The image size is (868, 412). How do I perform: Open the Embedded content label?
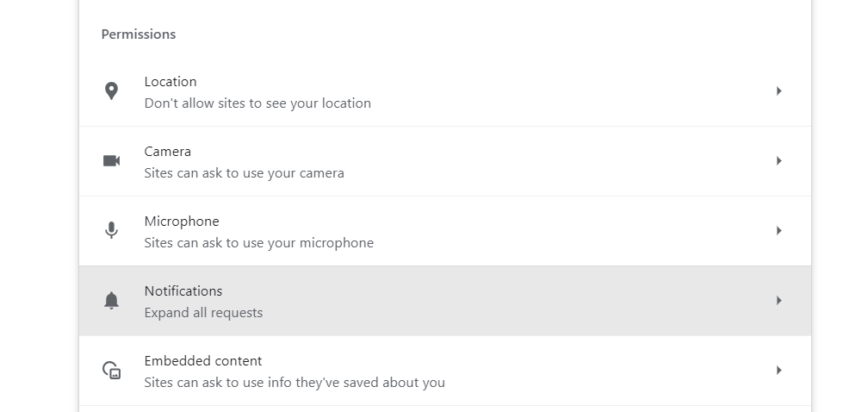pos(203,361)
